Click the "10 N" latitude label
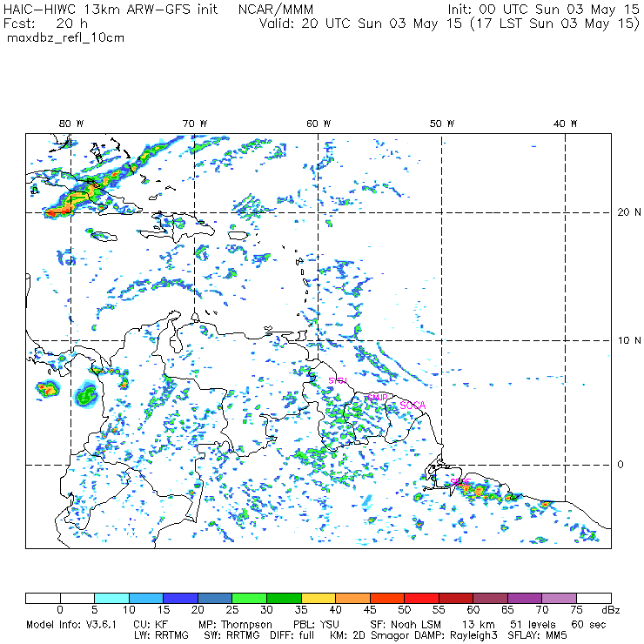The width and height of the screenshot is (644, 644). (629, 340)
